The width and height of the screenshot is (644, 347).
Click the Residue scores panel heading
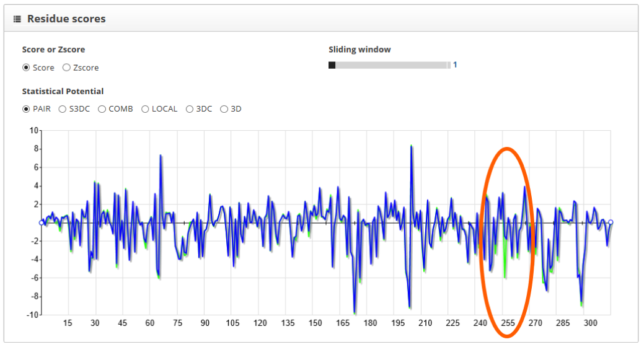pos(66,19)
